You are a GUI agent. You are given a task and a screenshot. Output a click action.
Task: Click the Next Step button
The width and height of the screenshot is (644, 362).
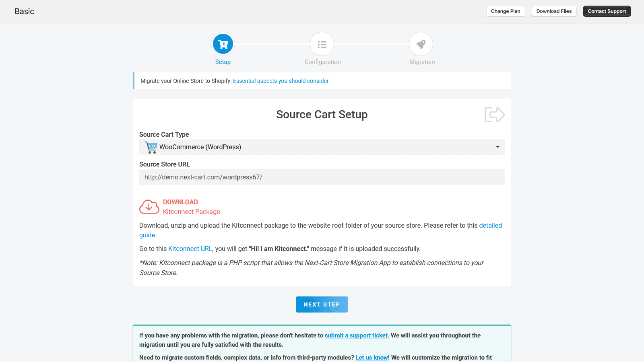pyautogui.click(x=322, y=304)
